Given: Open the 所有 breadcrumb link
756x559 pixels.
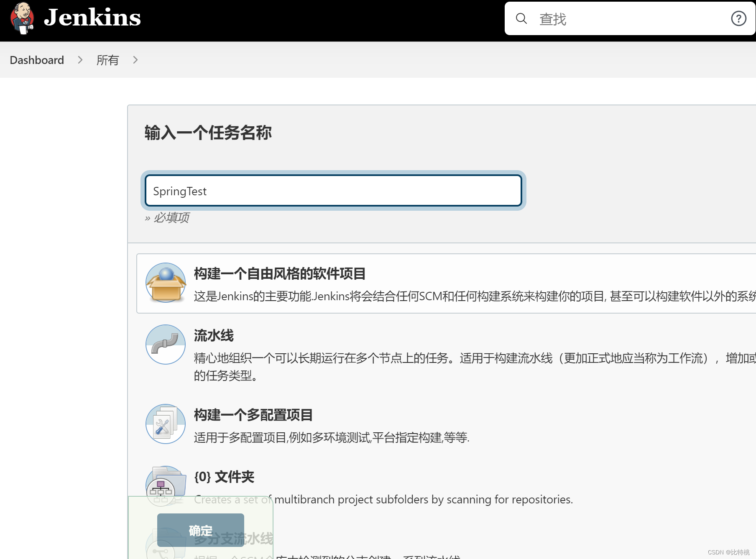Looking at the screenshot, I should [107, 60].
